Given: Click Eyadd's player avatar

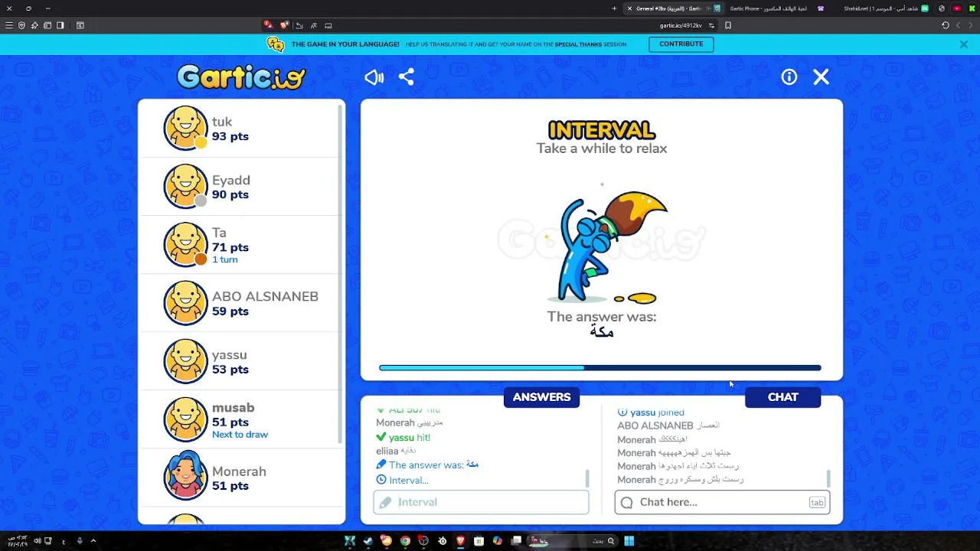Looking at the screenshot, I should pyautogui.click(x=185, y=186).
